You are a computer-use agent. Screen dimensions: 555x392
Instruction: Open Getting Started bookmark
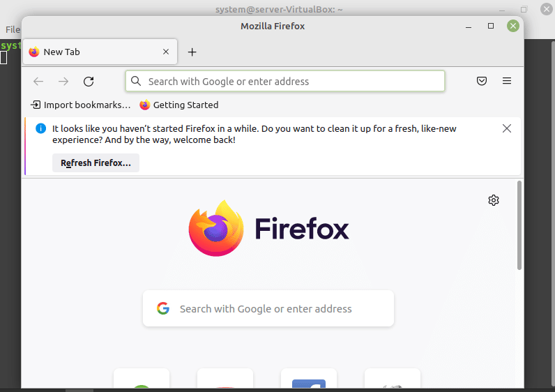(x=178, y=105)
